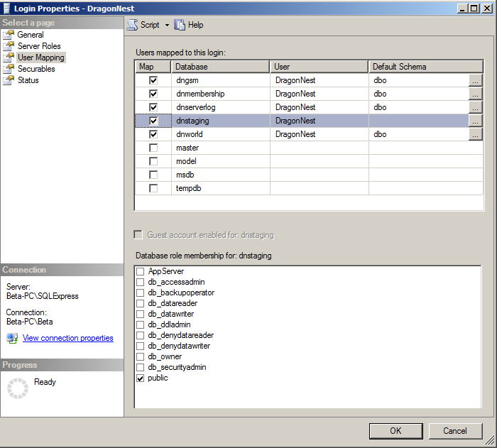Uncheck the dnmembership map checkbox
This screenshot has width=497, height=448.
coord(153,94)
